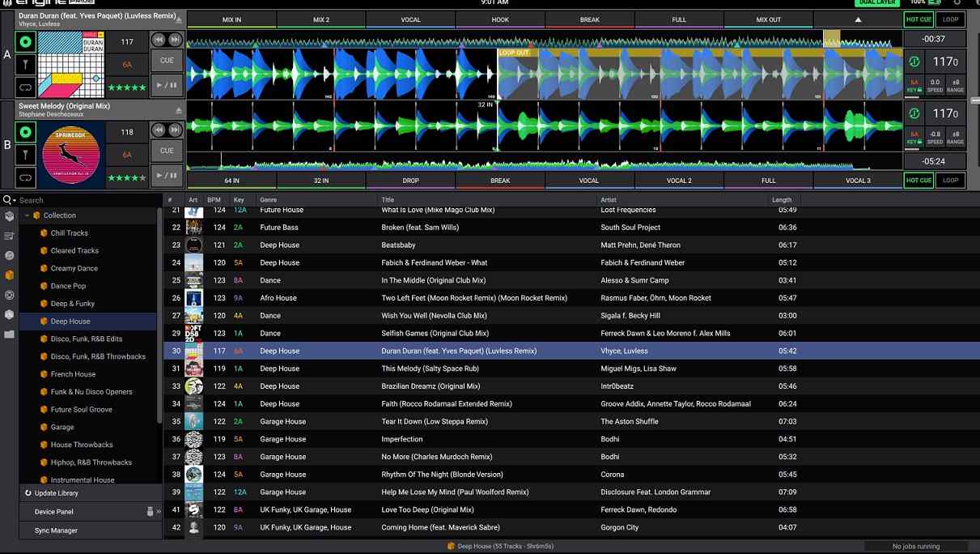Click the search magnifier icon
980x554 pixels.
[7, 200]
